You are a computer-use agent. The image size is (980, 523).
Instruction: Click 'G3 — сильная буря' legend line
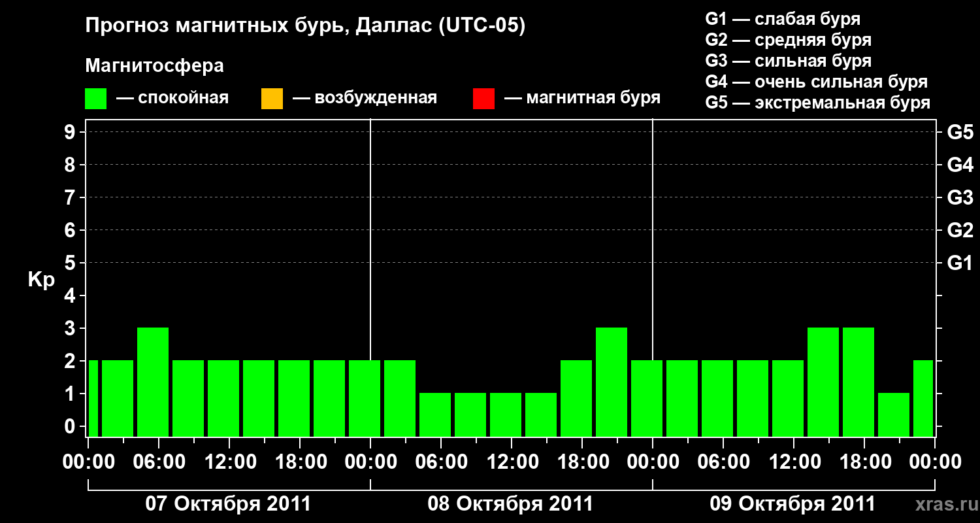pos(789,61)
